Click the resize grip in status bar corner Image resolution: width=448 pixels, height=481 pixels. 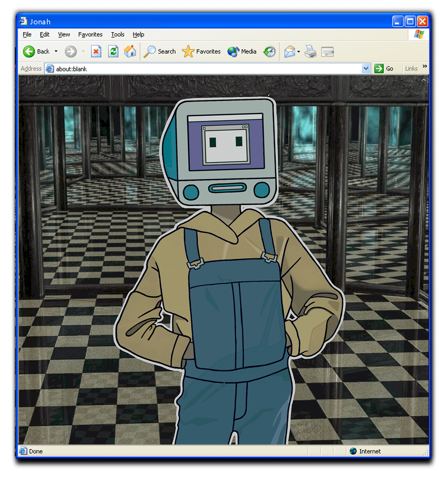[x=425, y=453]
